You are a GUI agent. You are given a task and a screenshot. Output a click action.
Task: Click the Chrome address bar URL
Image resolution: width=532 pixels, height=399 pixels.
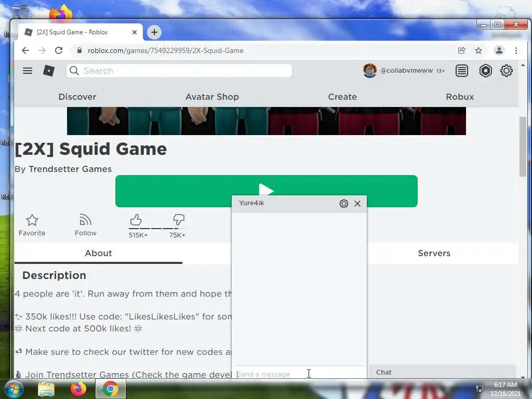tap(166, 50)
